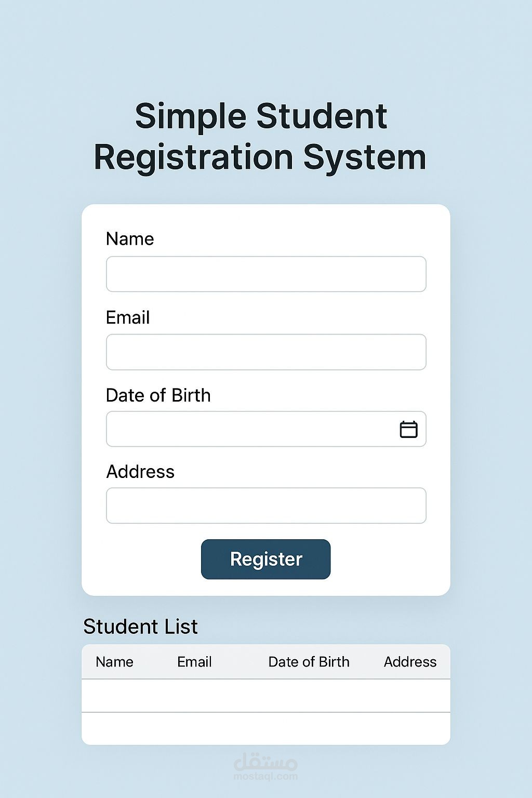Image resolution: width=532 pixels, height=798 pixels.
Task: Click the Simple Student Registration System title
Action: click(260, 136)
